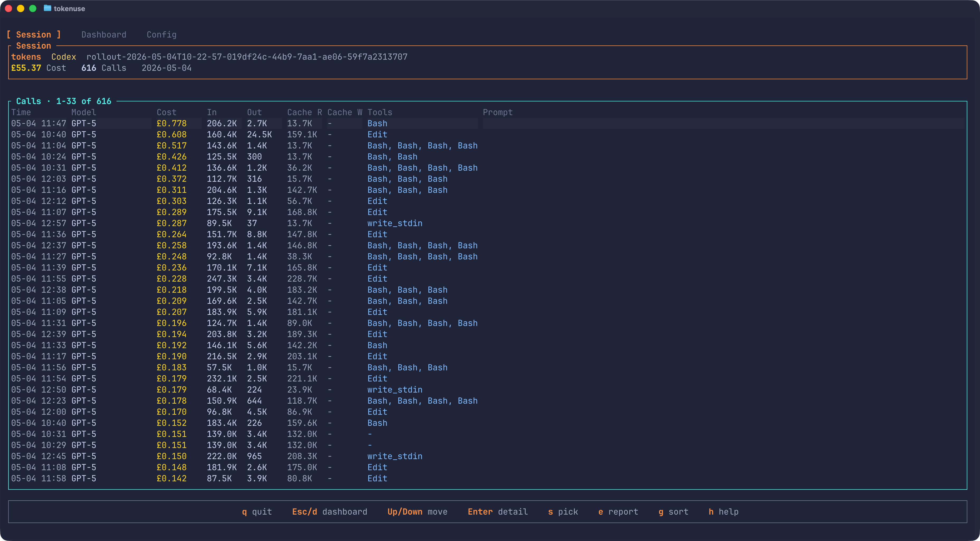Click the tokenuse folder icon in title bar
This screenshot has height=541, width=980.
point(47,8)
